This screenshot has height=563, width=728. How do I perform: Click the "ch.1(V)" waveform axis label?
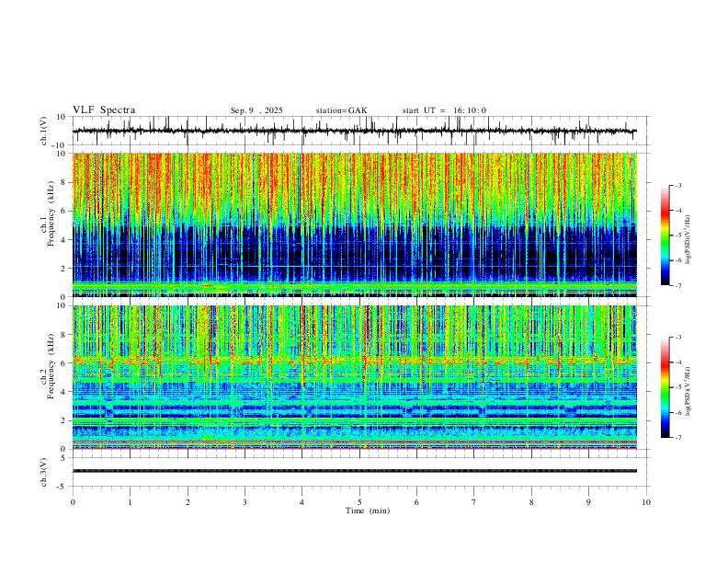coord(44,131)
